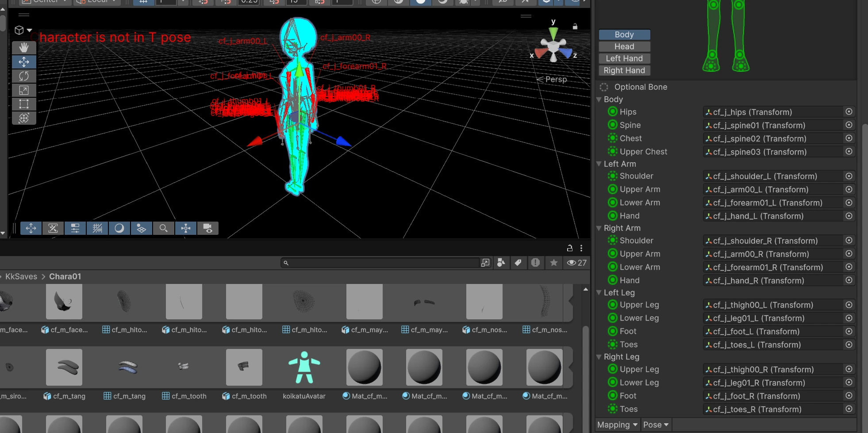Click the magnifier icon in scene overlay bar

(163, 228)
